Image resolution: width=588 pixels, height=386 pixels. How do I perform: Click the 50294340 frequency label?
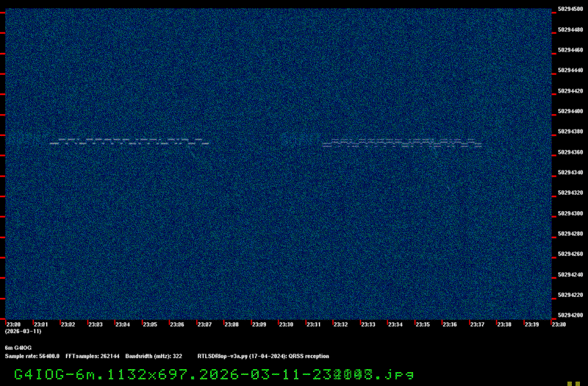click(570, 173)
